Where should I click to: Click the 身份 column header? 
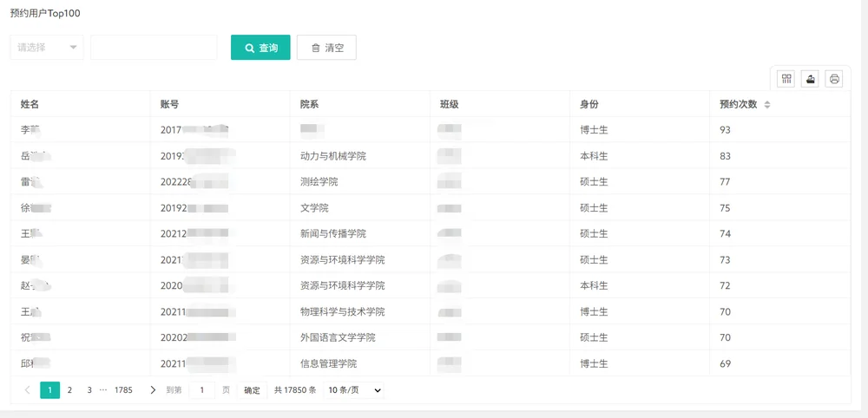point(589,104)
